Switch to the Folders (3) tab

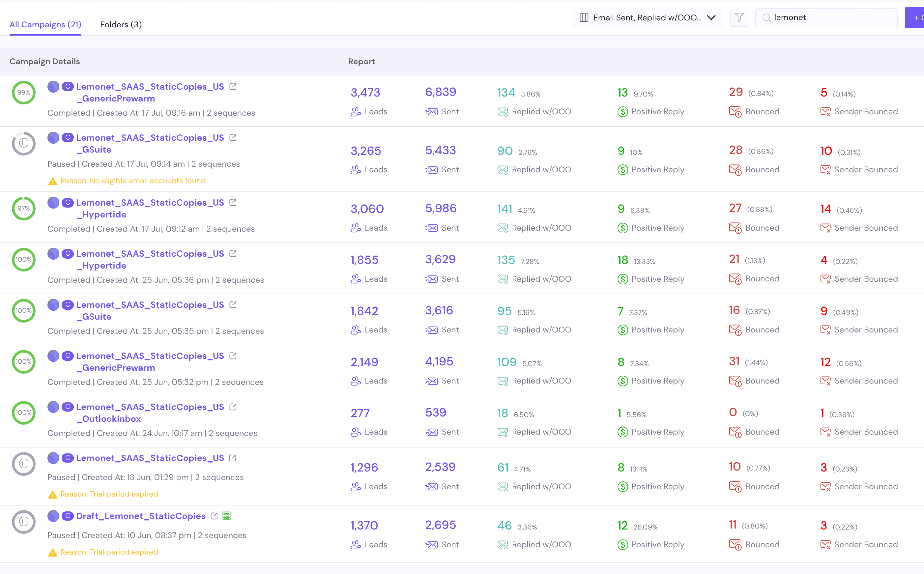[x=121, y=24]
